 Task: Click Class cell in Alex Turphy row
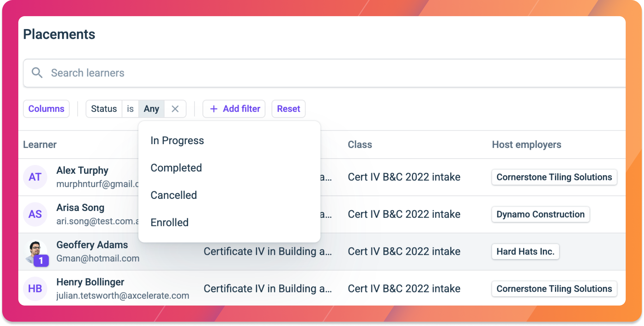pos(404,177)
